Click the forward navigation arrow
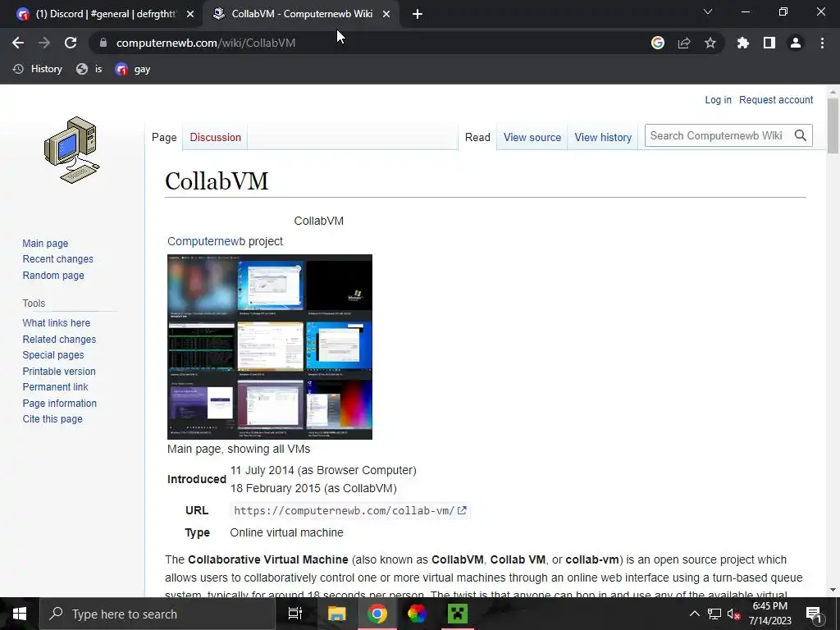840x630 pixels. [44, 43]
